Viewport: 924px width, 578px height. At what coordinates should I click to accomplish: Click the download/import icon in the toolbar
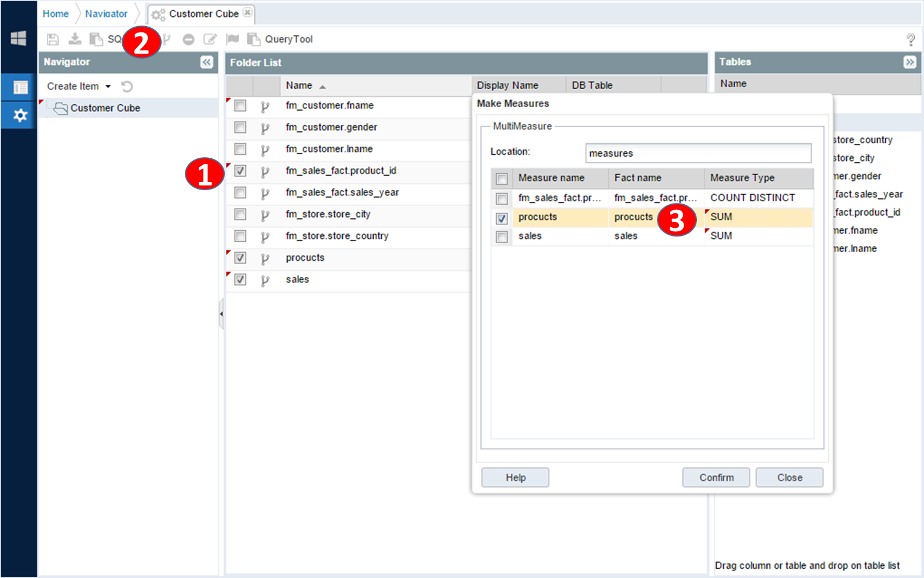click(75, 39)
